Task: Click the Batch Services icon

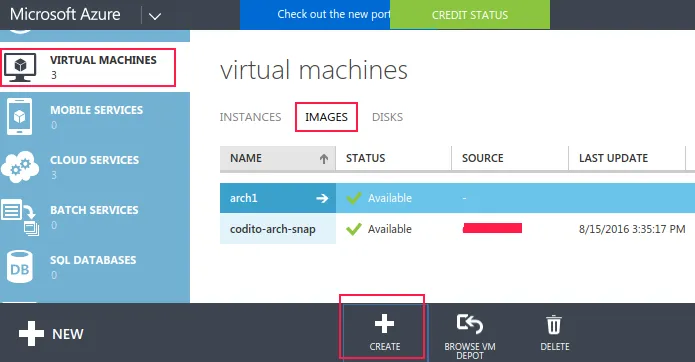Action: pos(20,217)
